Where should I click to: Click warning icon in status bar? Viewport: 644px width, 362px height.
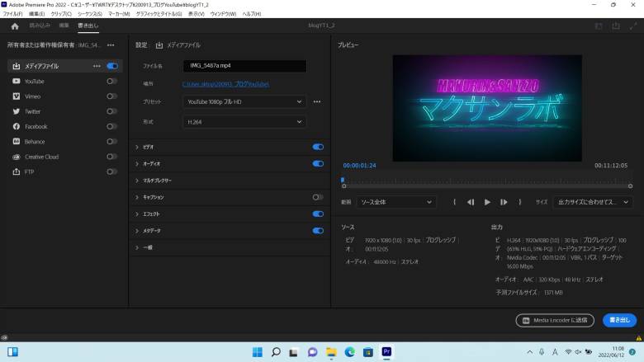(x=639, y=338)
